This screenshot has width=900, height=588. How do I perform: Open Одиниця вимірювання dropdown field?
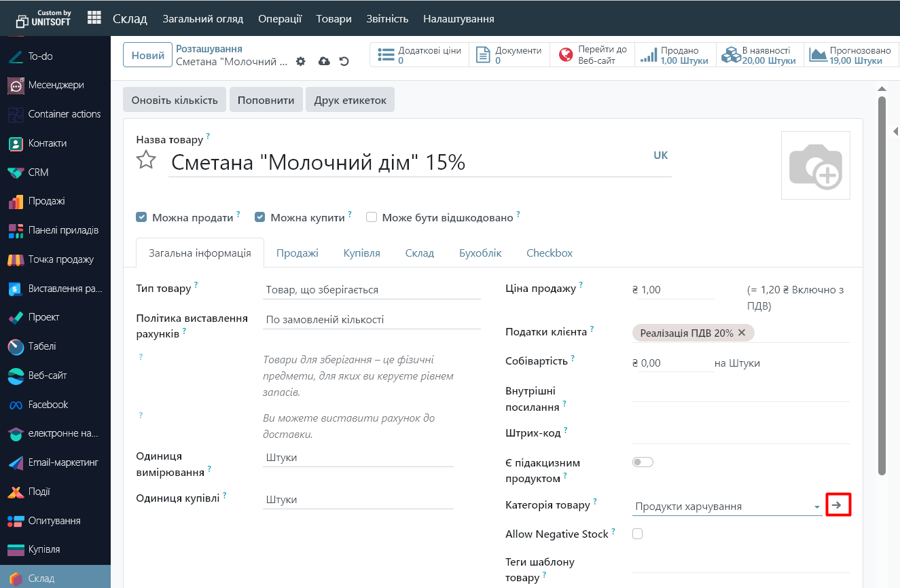(x=358, y=458)
